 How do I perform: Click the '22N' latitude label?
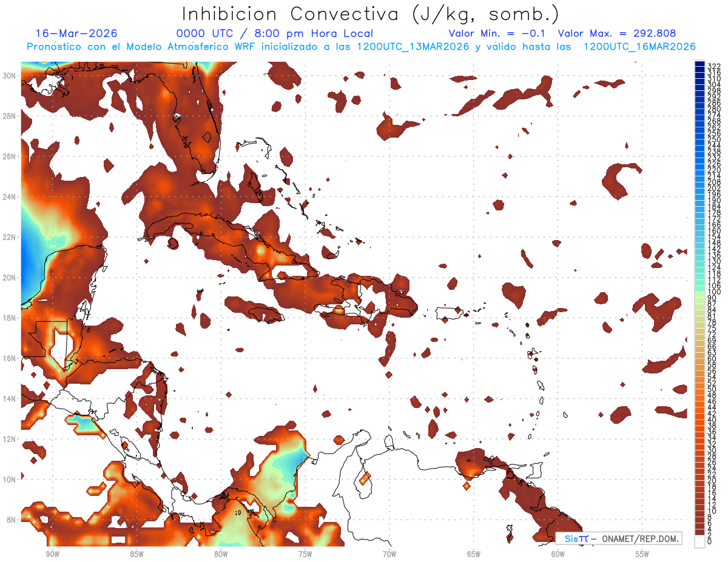[x=10, y=237]
